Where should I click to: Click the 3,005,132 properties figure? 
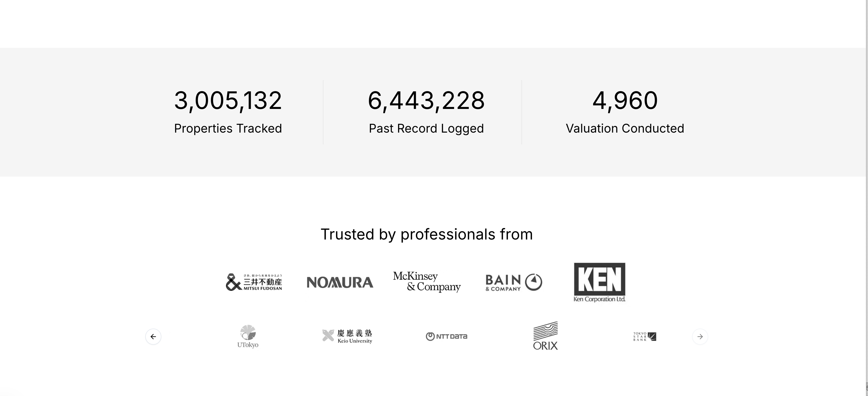pos(228,101)
